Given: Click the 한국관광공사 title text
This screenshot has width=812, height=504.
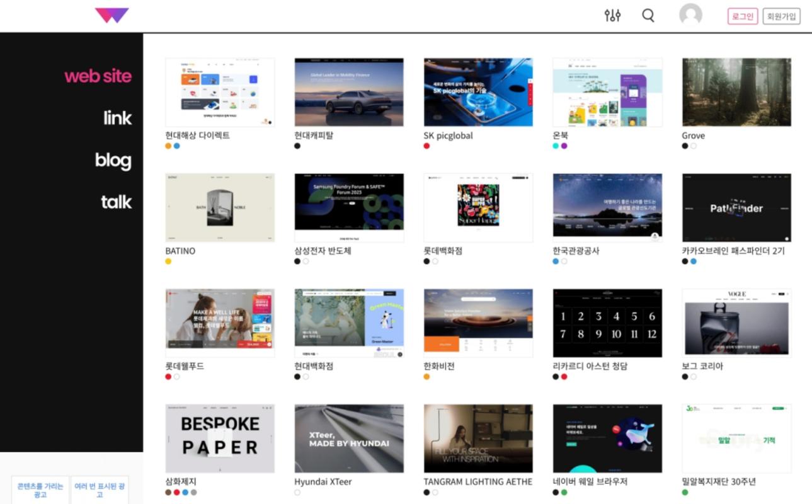Looking at the screenshot, I should coord(576,251).
